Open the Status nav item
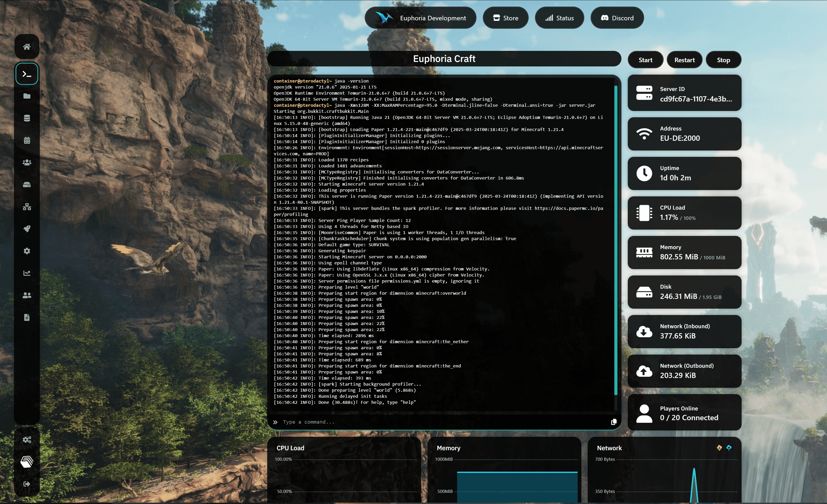 point(559,18)
